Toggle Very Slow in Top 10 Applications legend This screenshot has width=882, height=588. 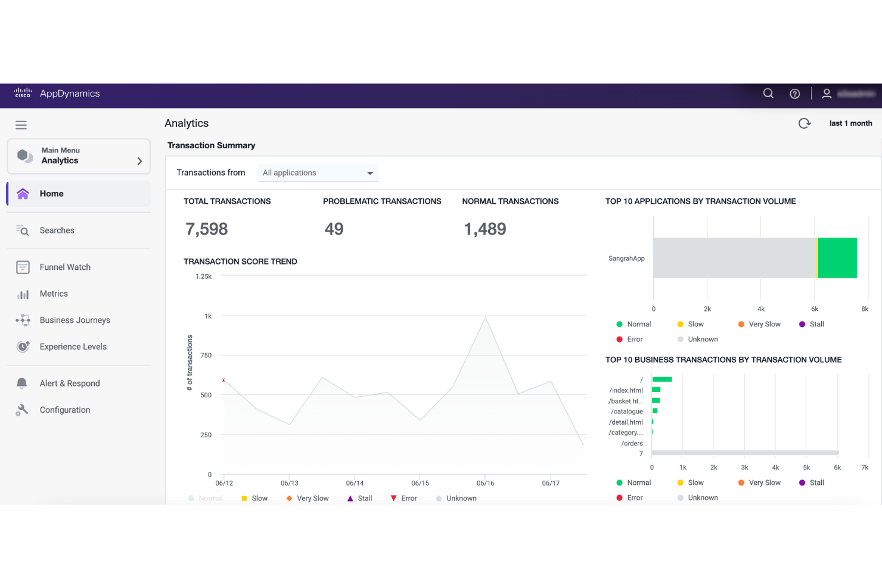[x=759, y=325]
